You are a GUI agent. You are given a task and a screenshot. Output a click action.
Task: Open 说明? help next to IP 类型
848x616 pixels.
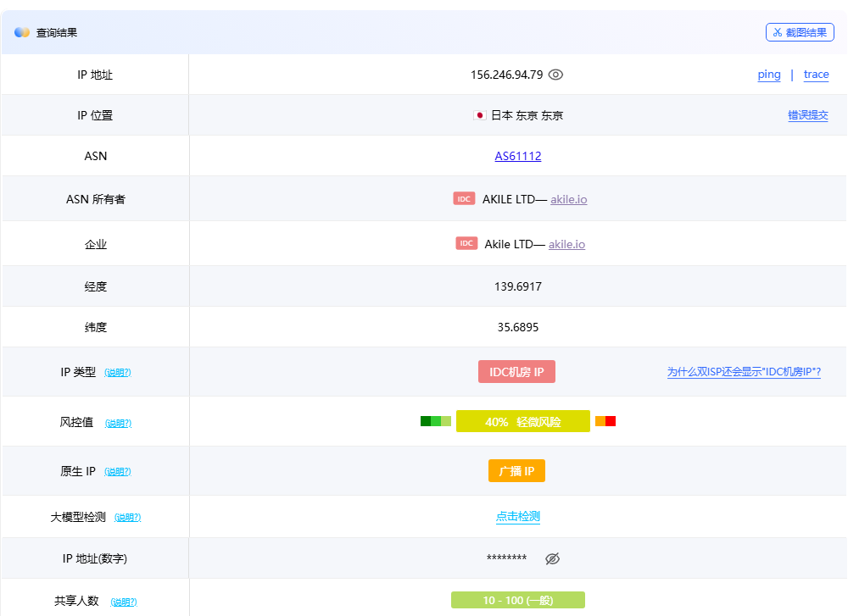(x=118, y=373)
